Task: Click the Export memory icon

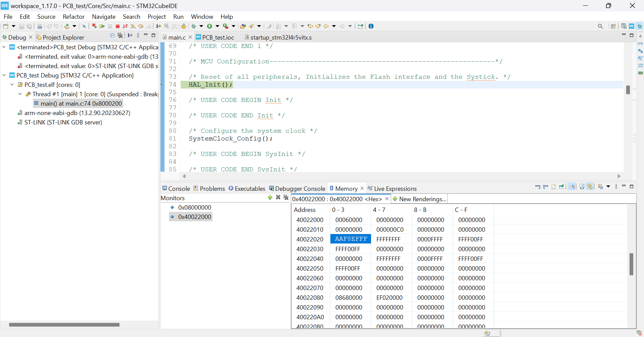Action: [x=546, y=187]
